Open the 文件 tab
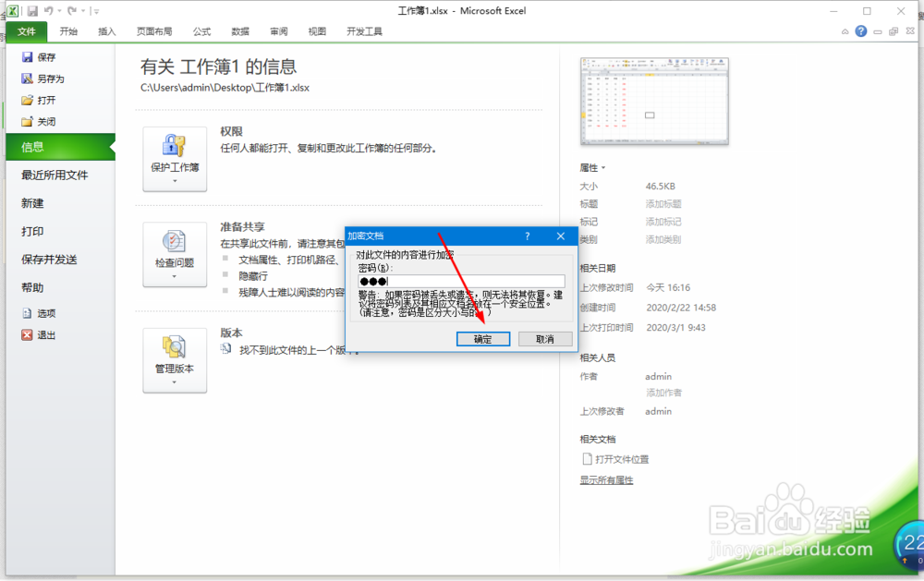 coord(27,31)
